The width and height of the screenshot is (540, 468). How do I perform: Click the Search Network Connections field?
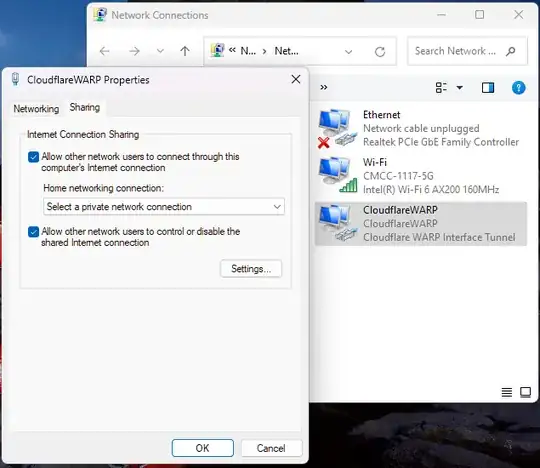(467, 51)
